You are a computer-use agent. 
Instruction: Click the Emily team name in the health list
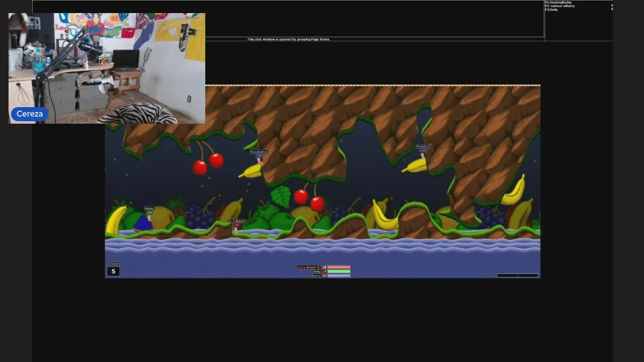(316, 271)
